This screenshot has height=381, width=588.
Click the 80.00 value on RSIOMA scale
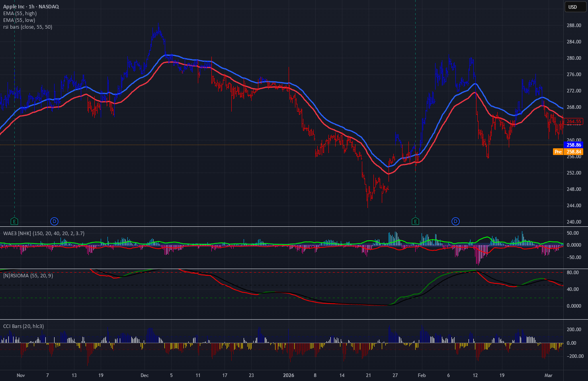(x=573, y=273)
